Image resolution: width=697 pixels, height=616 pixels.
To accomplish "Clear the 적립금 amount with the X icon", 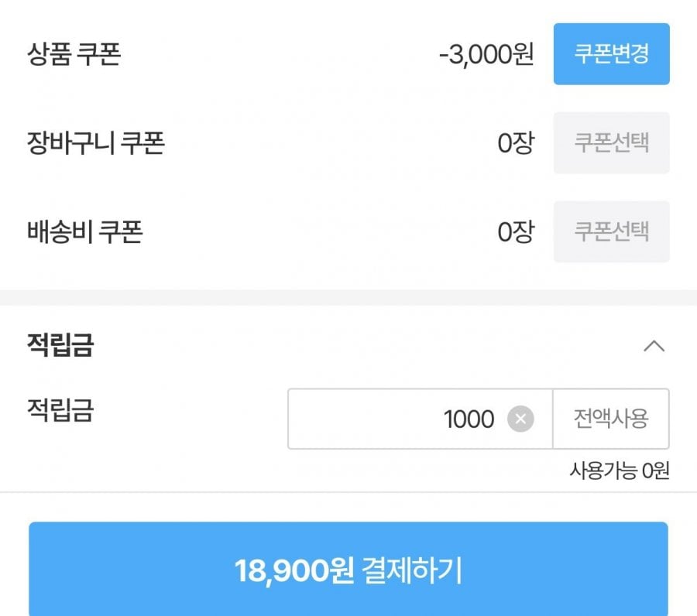I will pyautogui.click(x=520, y=419).
